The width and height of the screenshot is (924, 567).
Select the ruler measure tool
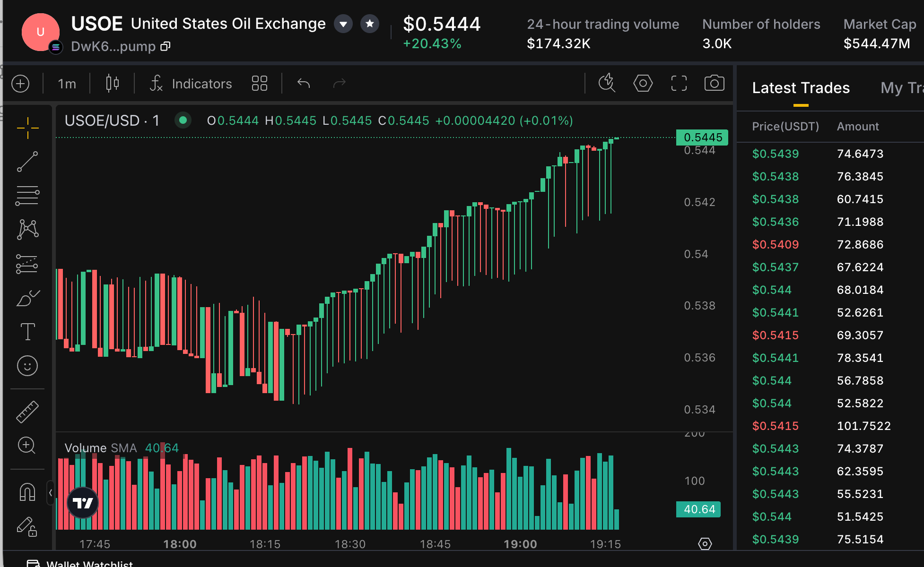point(27,412)
